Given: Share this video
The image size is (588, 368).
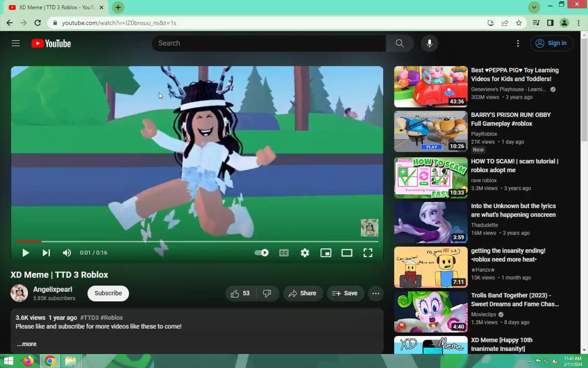Looking at the screenshot, I should click(x=303, y=293).
